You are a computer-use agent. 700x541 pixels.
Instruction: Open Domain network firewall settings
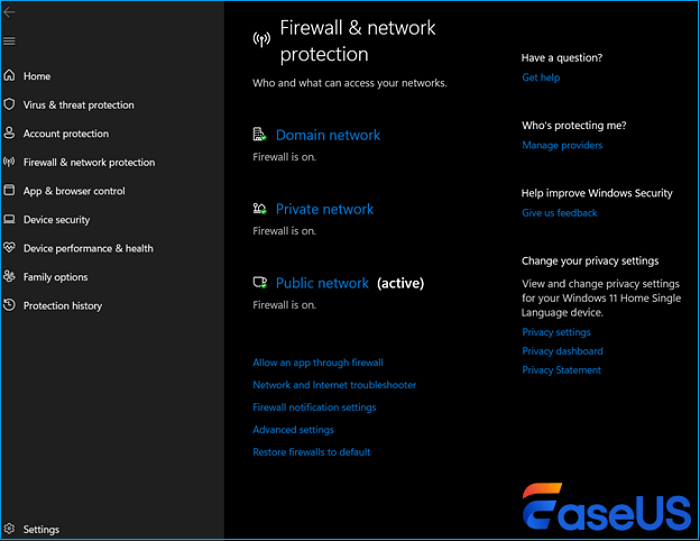[x=328, y=135]
